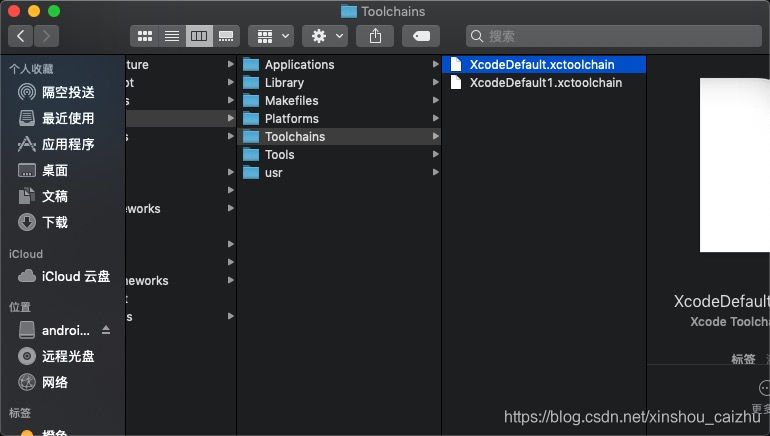Minimize the window with yellow button
The image size is (770, 436).
(x=34, y=11)
